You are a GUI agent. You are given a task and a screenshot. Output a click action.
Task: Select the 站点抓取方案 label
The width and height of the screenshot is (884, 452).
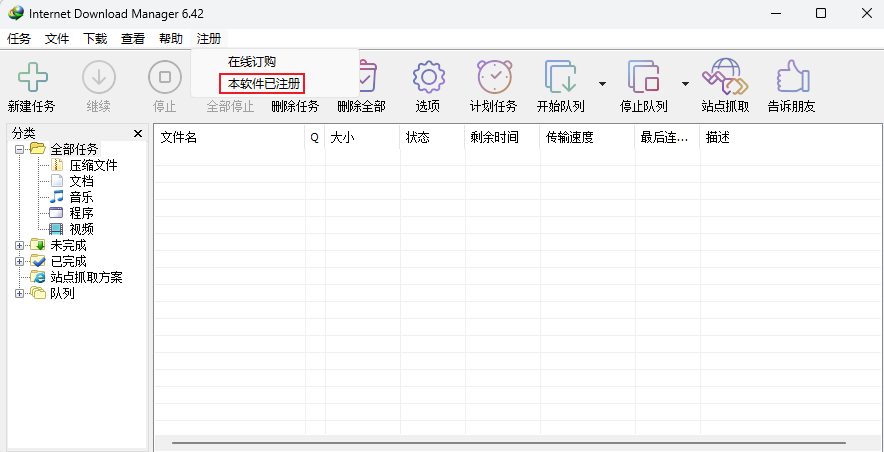coord(86,277)
